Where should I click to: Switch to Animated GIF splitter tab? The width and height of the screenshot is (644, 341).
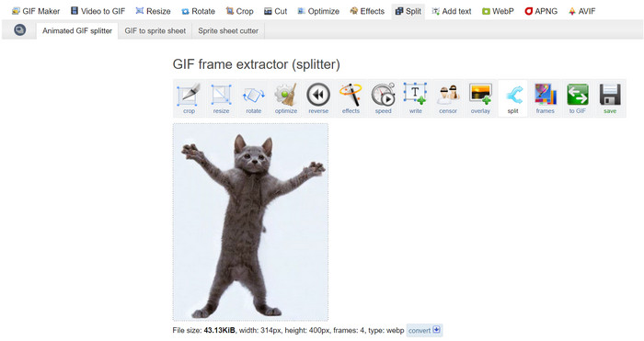point(77,30)
